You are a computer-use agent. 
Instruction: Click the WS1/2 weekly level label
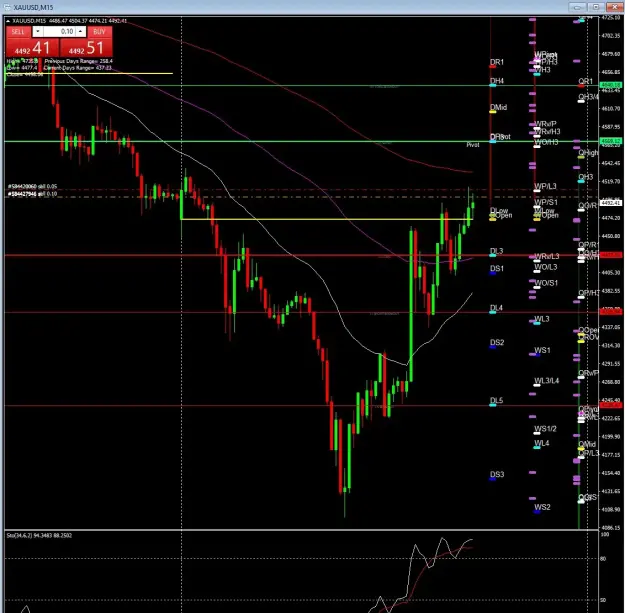(545, 429)
